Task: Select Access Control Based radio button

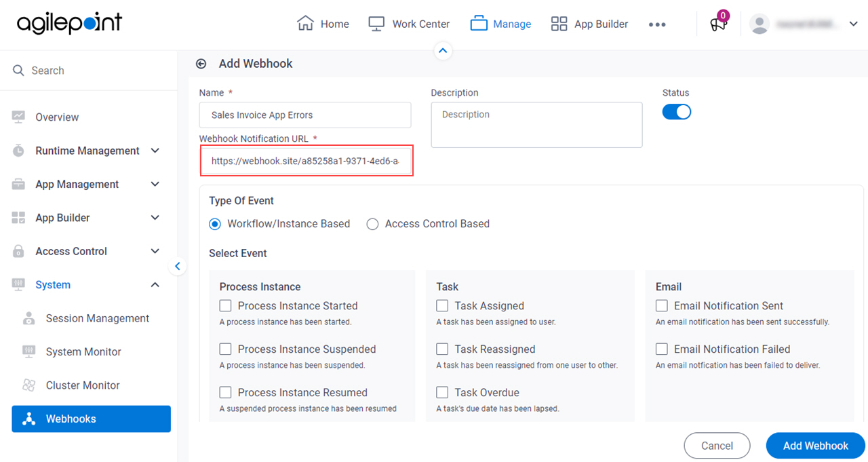Action: coord(372,224)
